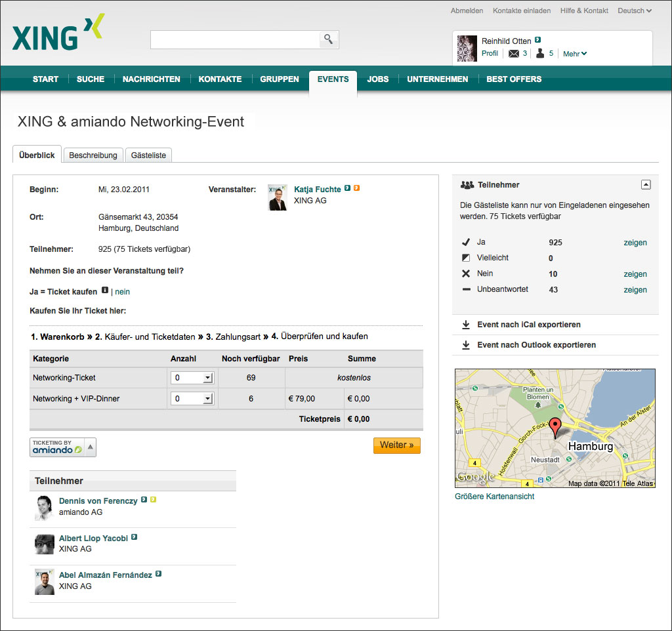Viewport: 672px width, 631px height.
Task: Click the info icon beside Ticket kaufen
Action: pos(104,291)
